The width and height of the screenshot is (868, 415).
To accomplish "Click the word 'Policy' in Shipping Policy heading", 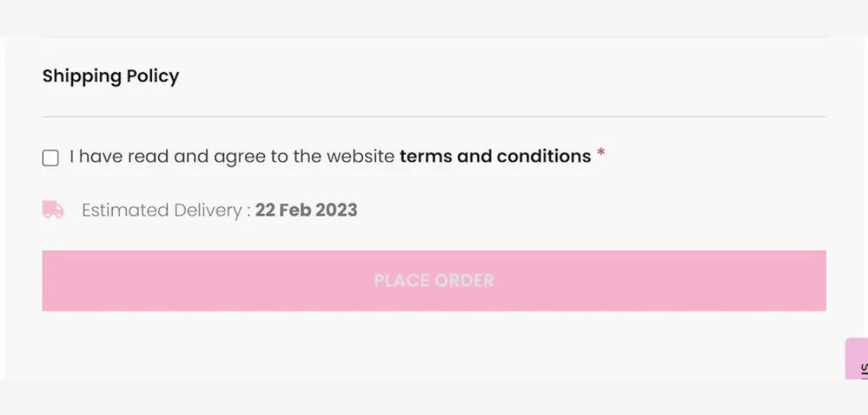I will tap(153, 77).
